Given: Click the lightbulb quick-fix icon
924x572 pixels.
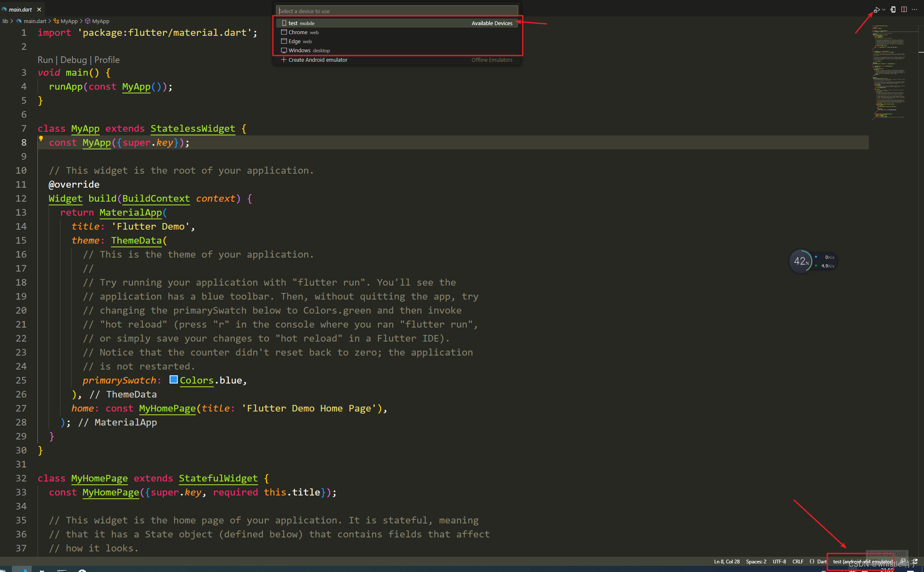Looking at the screenshot, I should pos(41,139).
